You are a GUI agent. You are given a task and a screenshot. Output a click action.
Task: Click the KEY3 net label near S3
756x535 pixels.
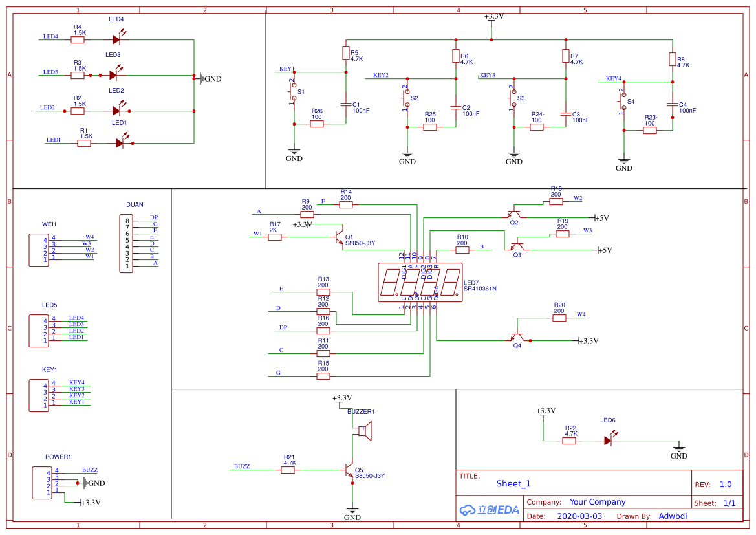tap(488, 75)
